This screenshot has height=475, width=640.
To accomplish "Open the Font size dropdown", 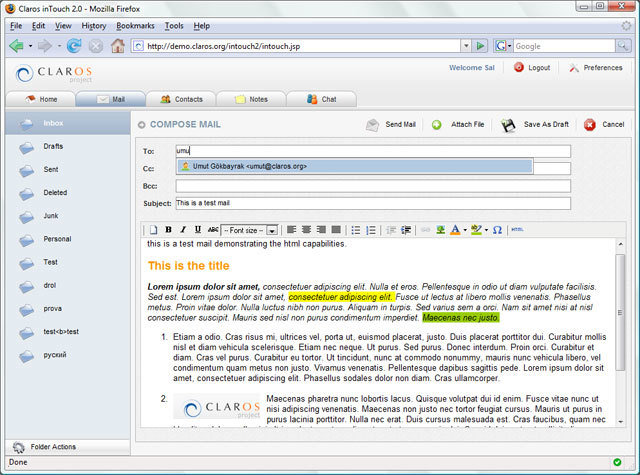I will [250, 230].
